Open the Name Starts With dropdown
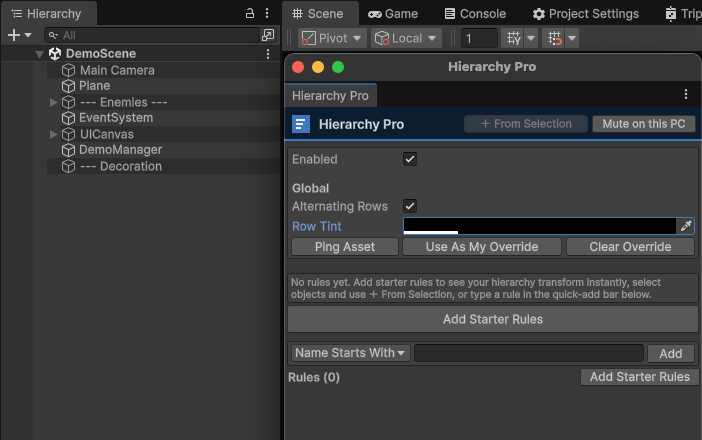This screenshot has height=440, width=702. [350, 353]
